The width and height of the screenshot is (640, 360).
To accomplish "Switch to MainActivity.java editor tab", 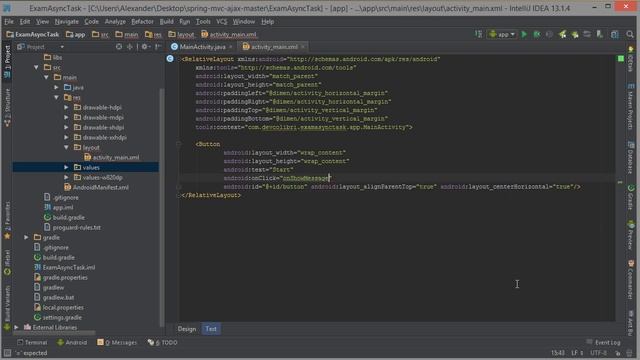I will pos(202,47).
